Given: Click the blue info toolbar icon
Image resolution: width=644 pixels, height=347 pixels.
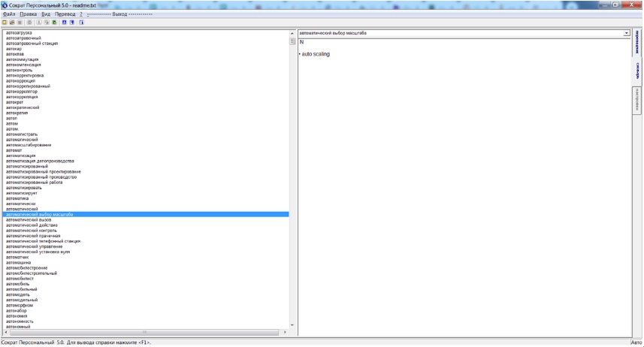Looking at the screenshot, I should [x=82, y=23].
